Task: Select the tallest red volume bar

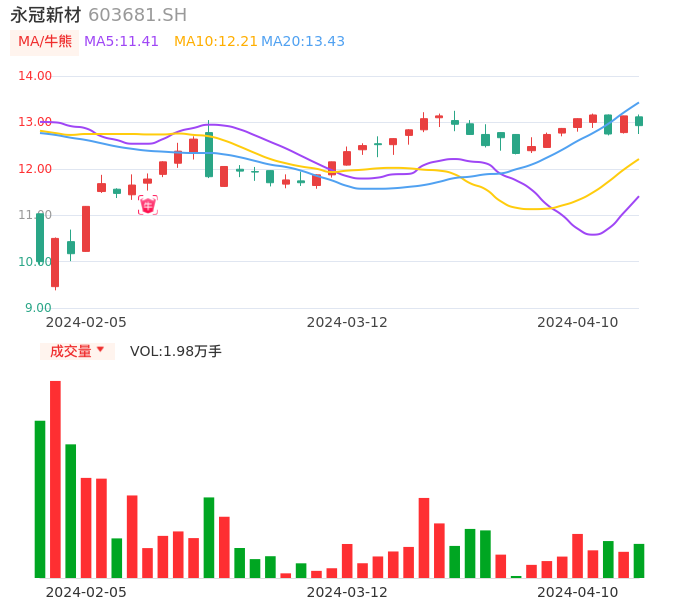Action: point(56,480)
